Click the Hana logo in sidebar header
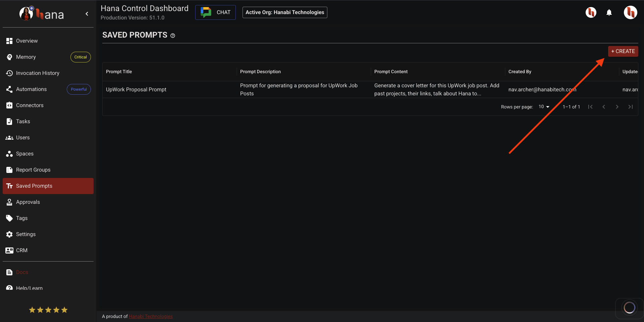Viewport: 644px width, 322px height. click(42, 14)
